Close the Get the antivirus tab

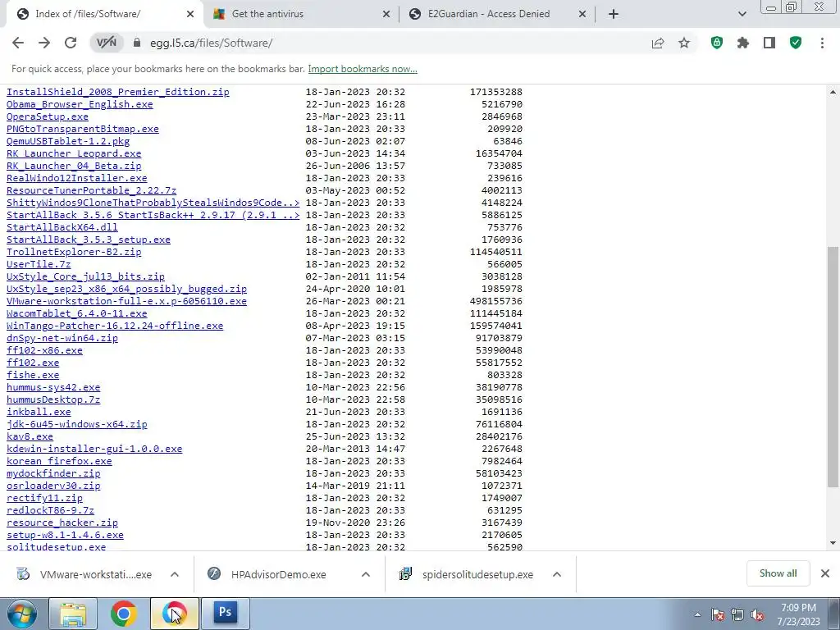[x=386, y=15]
